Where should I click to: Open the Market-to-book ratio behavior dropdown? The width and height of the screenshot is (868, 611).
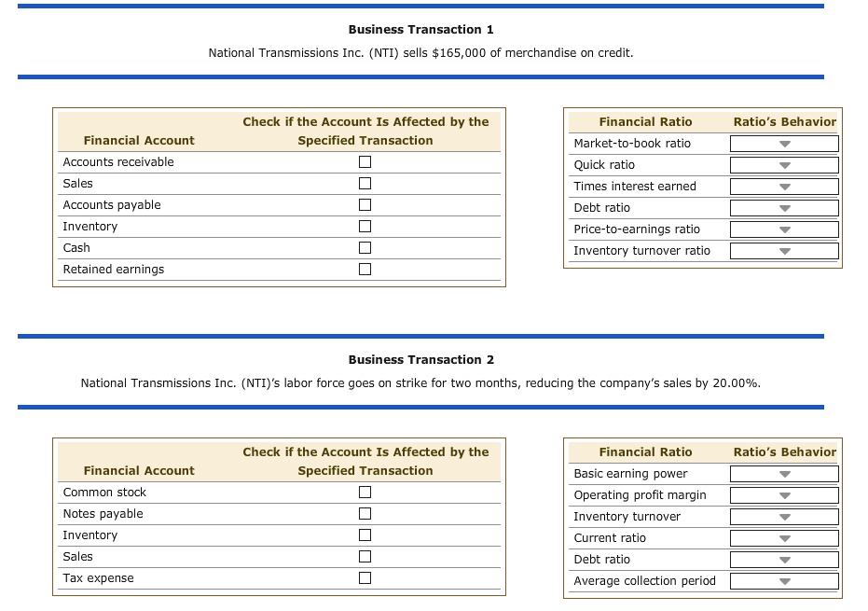[784, 144]
